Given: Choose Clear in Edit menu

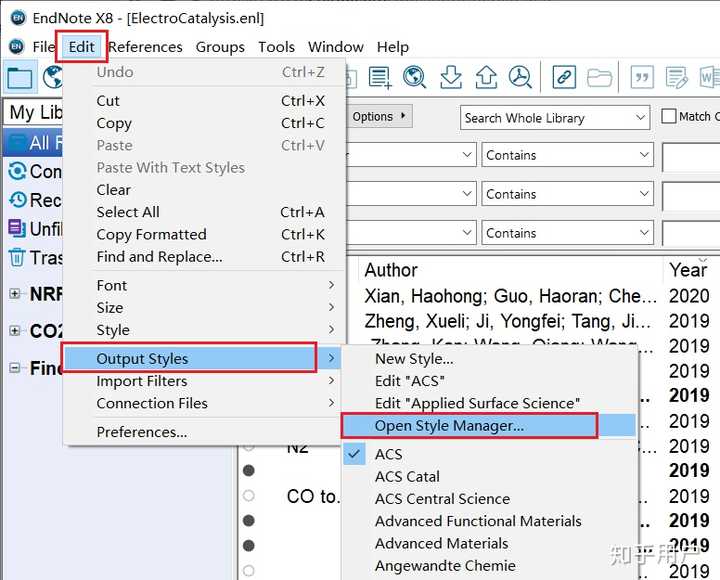Looking at the screenshot, I should [204, 190].
